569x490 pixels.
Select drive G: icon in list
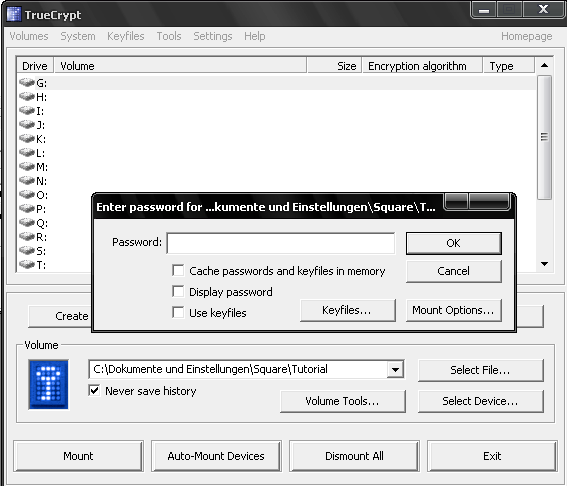(x=27, y=83)
